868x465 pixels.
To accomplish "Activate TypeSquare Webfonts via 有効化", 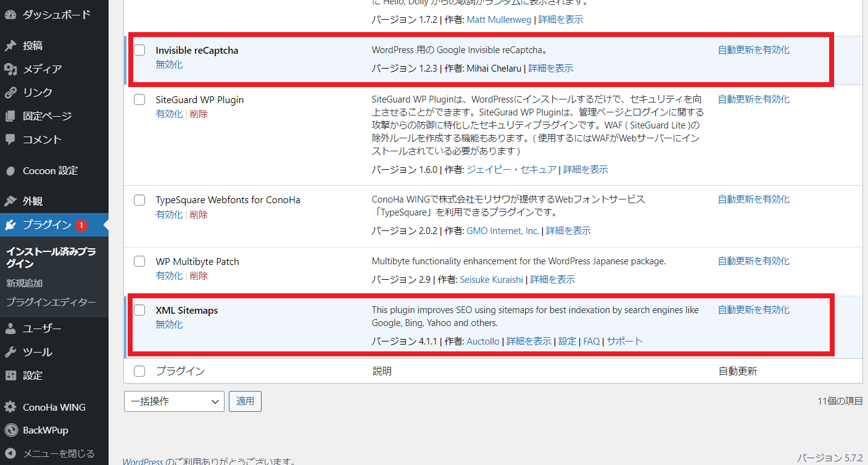I will [169, 215].
